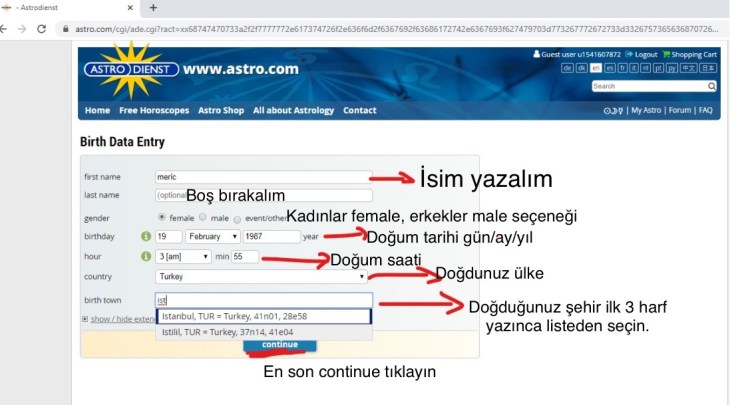Open the Forum link
Viewport: 750px width, 405px height.
pos(680,110)
